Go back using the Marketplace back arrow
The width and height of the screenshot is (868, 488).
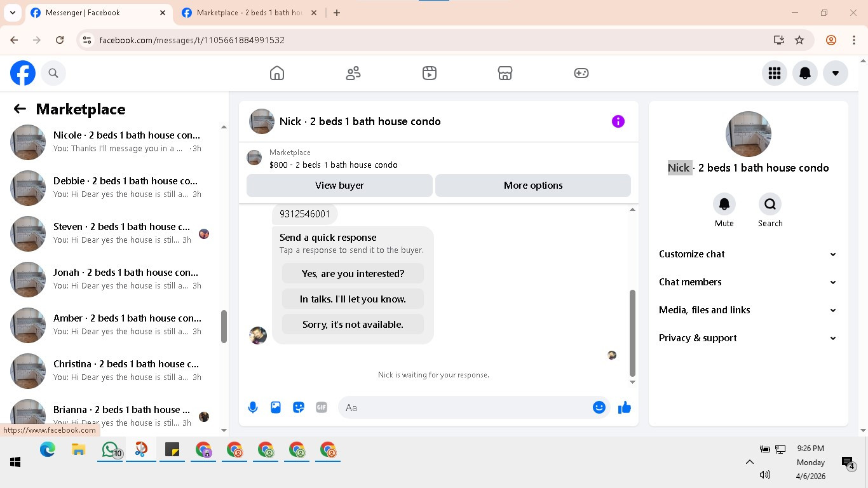tap(20, 109)
